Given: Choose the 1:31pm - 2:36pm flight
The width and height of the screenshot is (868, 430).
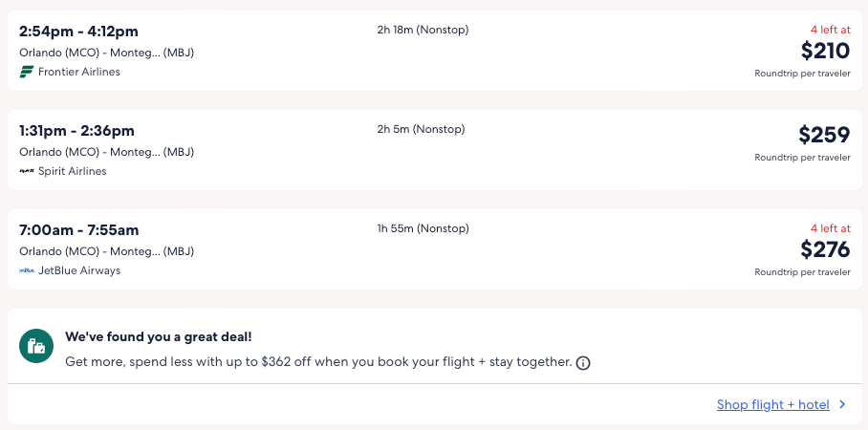Looking at the screenshot, I should (76, 131).
